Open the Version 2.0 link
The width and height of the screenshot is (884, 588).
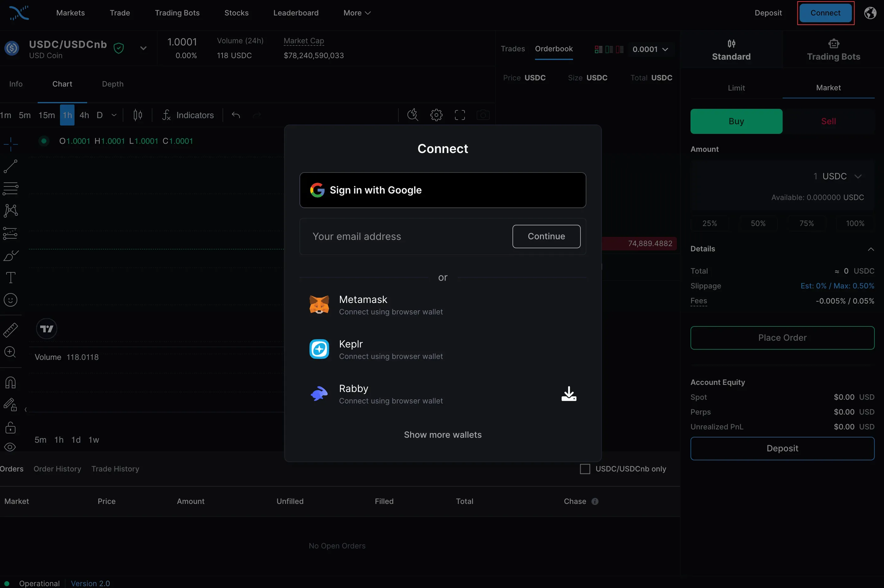(x=90, y=583)
